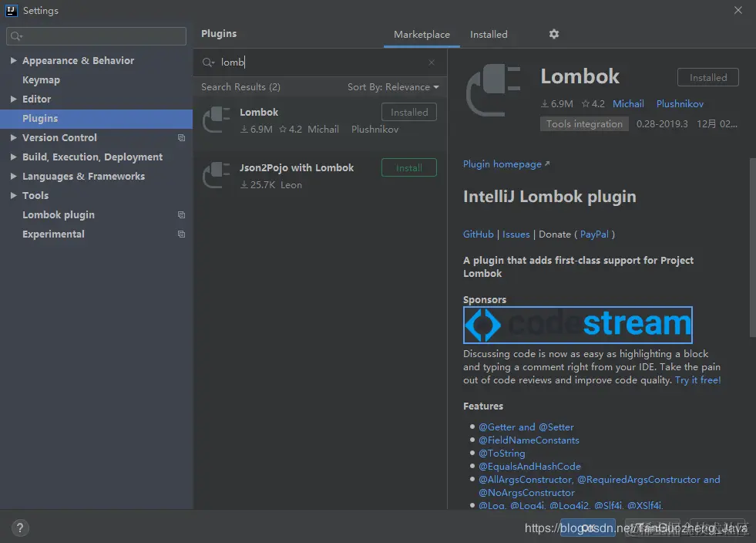Click the Tools integration tag
The image size is (756, 543).
pos(584,124)
